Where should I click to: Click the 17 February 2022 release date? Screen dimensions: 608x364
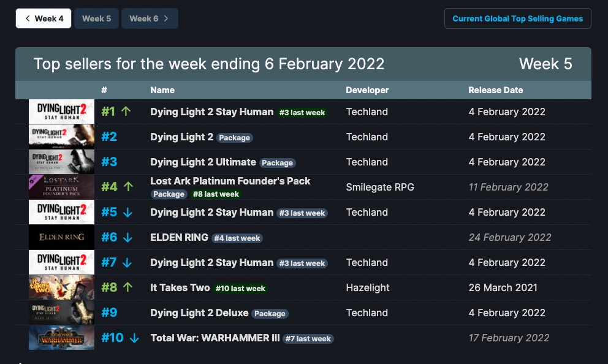[509, 338]
